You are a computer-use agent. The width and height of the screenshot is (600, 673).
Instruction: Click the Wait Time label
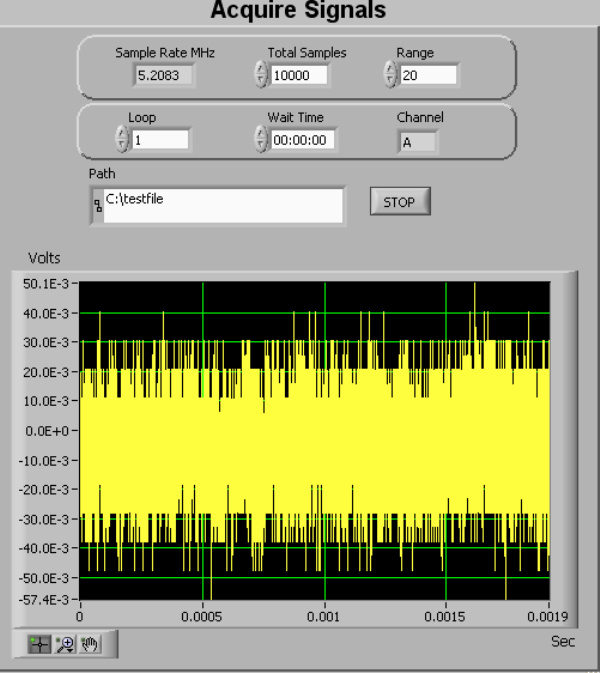[295, 117]
